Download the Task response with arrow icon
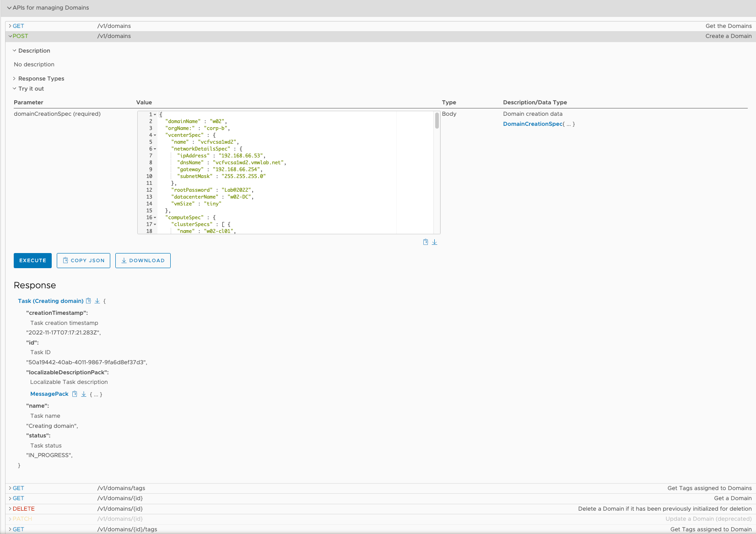This screenshot has width=756, height=534. 97,301
